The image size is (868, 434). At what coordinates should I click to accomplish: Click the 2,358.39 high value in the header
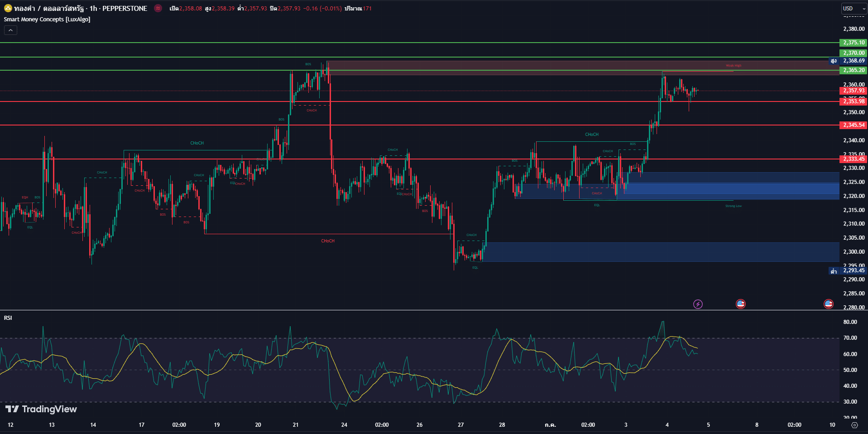point(223,8)
